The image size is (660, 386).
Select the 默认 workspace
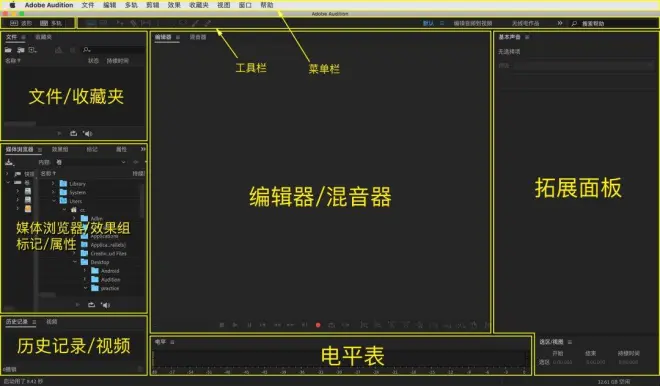pos(428,23)
